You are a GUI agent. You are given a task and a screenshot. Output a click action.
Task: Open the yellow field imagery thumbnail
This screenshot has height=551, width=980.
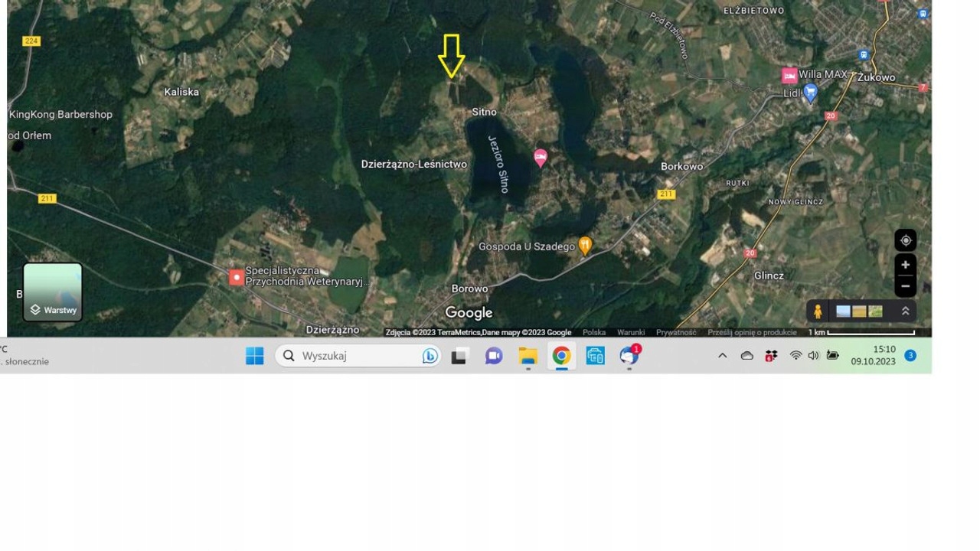859,311
